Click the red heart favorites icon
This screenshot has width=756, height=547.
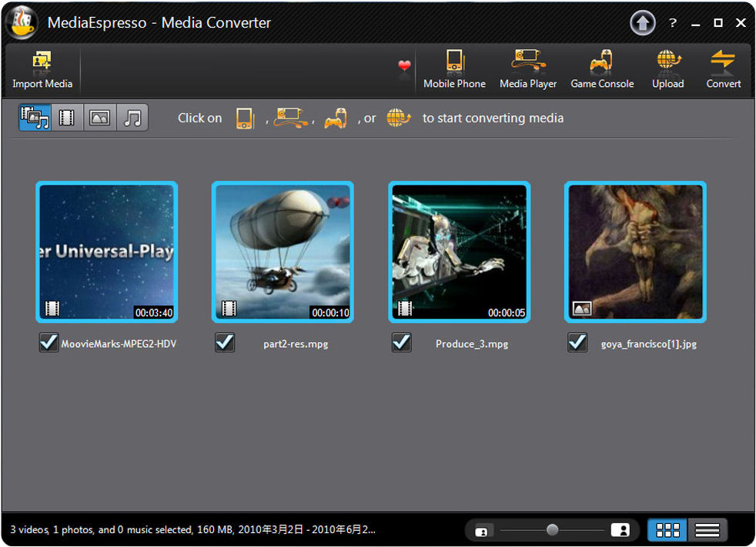click(404, 66)
